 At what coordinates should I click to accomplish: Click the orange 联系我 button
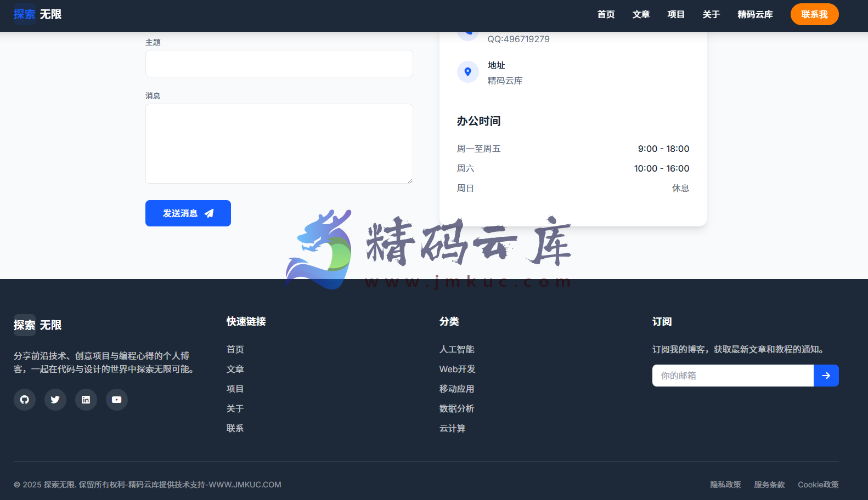point(814,14)
